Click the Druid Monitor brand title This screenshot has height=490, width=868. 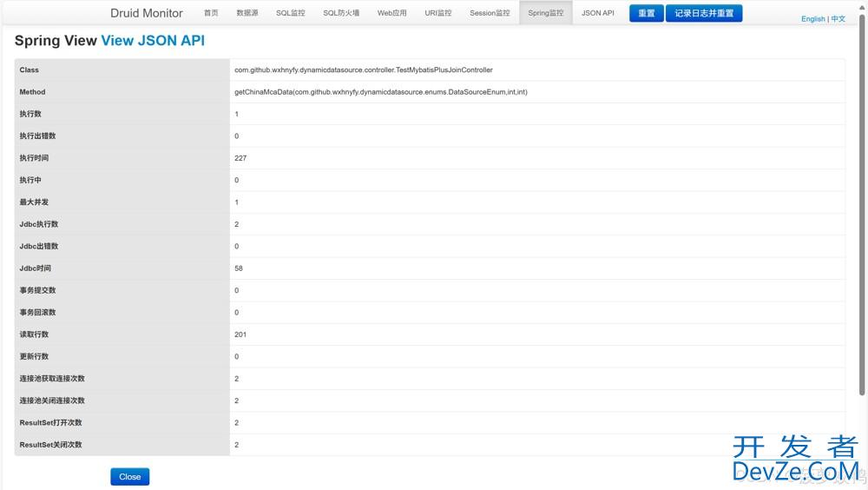point(146,13)
